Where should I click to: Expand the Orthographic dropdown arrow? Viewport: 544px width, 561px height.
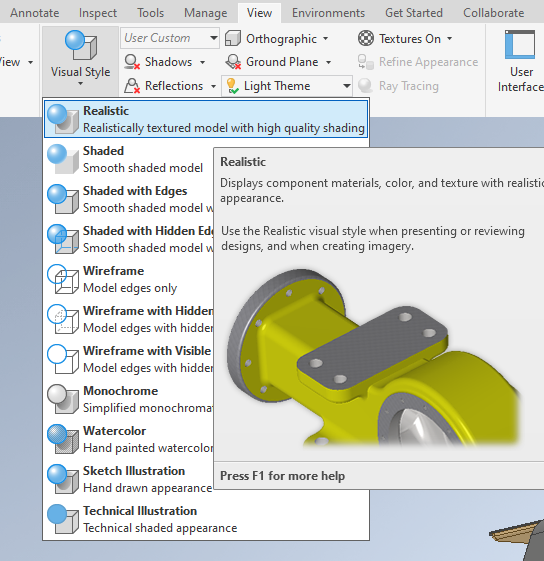tap(325, 38)
